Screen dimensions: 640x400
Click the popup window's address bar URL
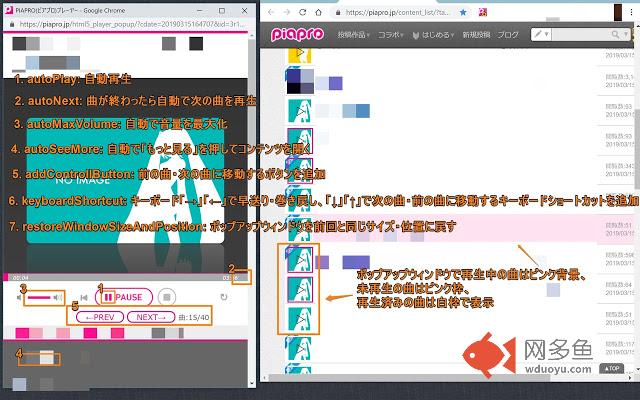click(x=132, y=24)
